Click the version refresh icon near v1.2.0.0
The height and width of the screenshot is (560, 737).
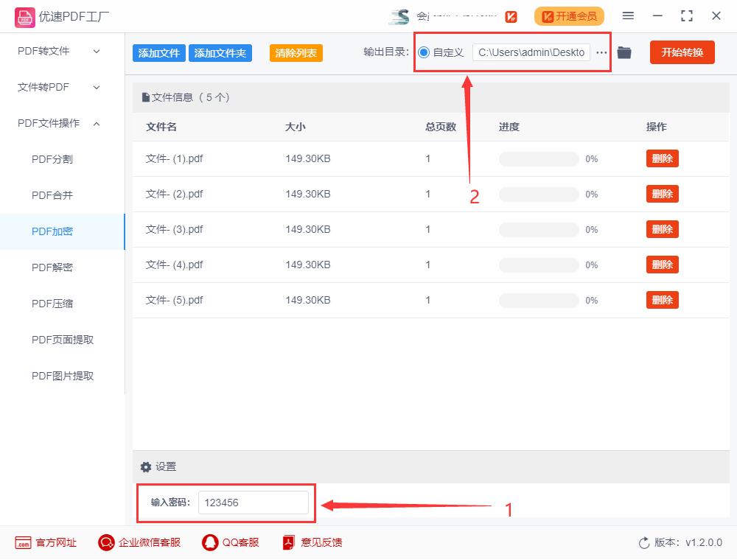click(x=642, y=542)
